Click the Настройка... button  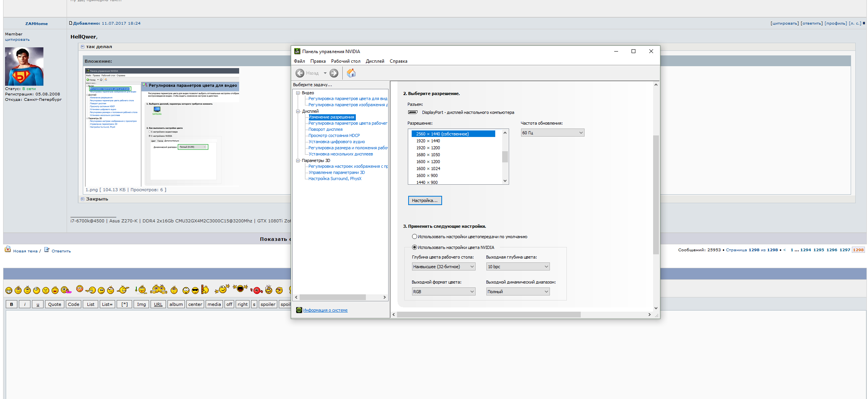[x=424, y=200]
